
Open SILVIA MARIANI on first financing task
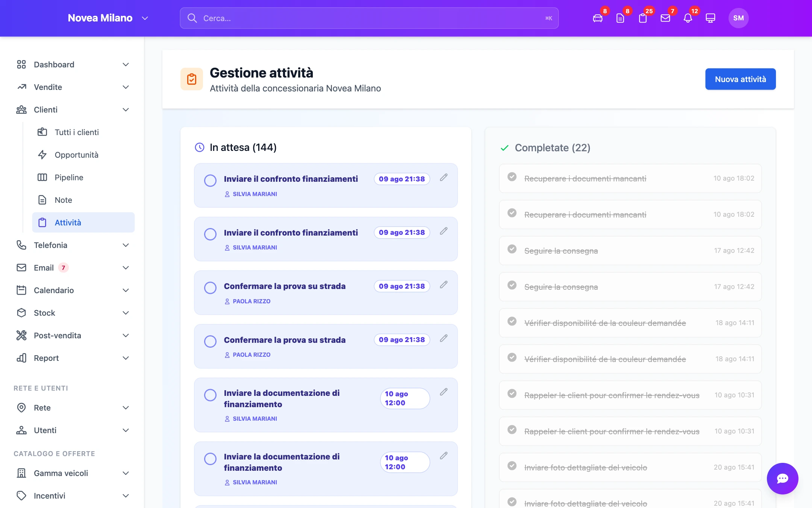(x=251, y=194)
